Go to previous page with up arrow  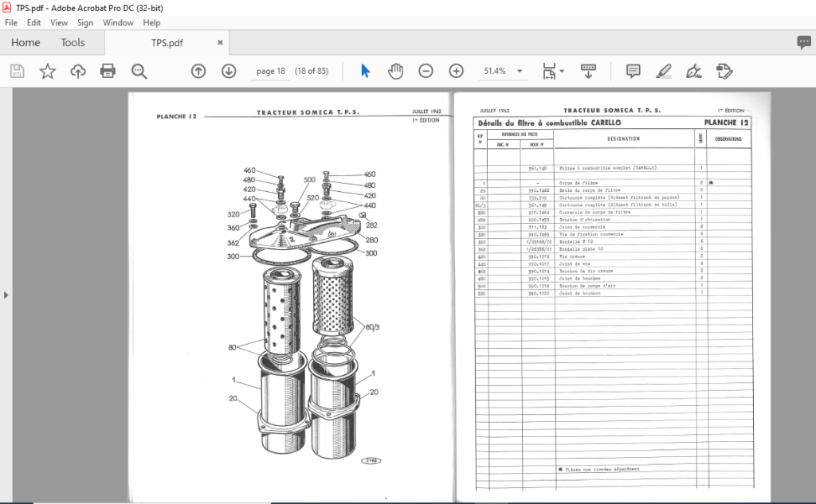198,71
